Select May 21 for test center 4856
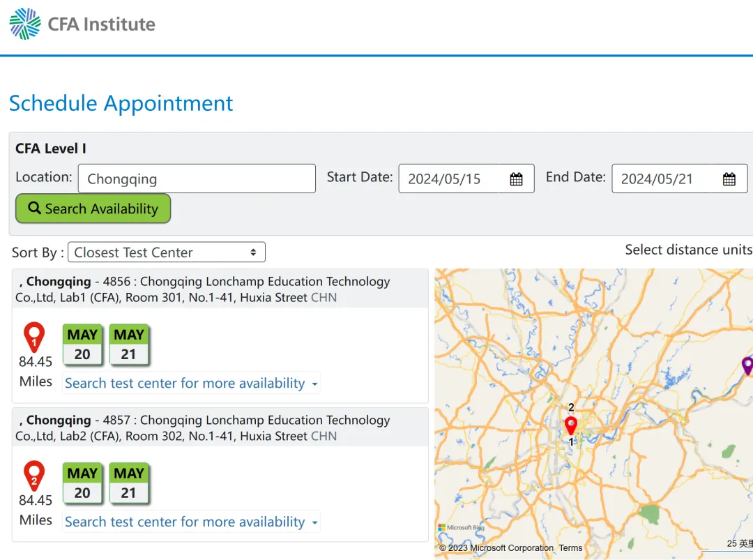This screenshot has height=560, width=753. (129, 345)
